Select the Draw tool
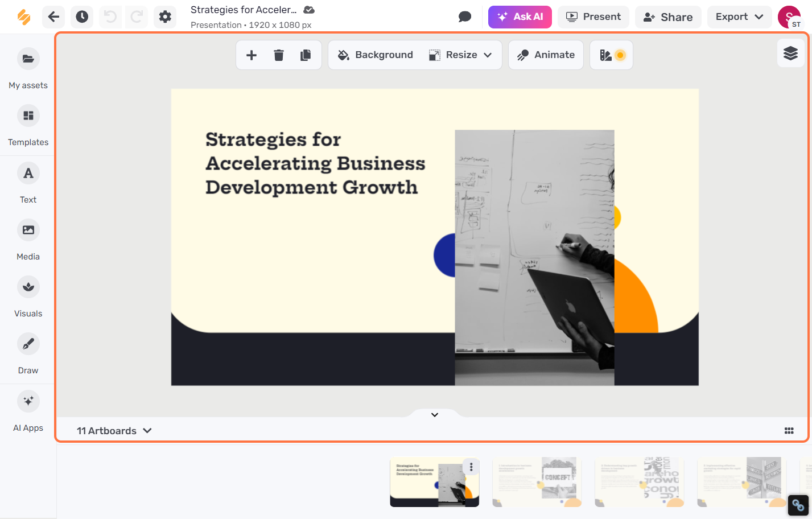 [28, 353]
